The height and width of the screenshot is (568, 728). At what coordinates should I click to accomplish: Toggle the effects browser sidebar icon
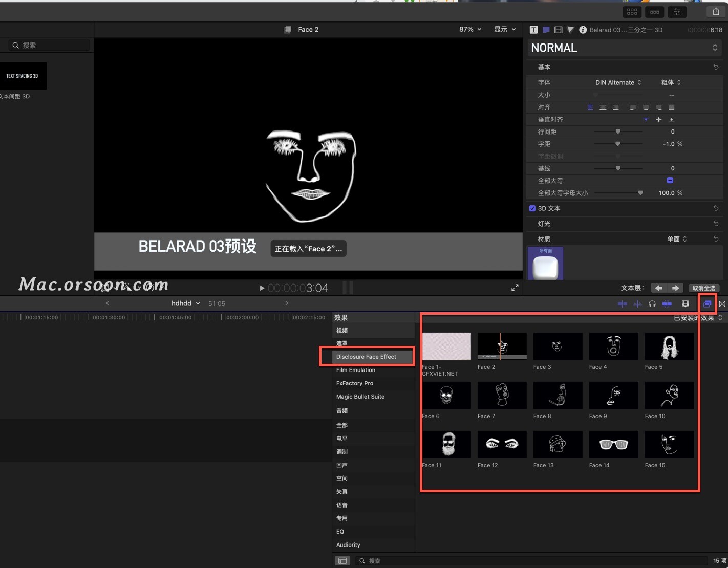(342, 561)
